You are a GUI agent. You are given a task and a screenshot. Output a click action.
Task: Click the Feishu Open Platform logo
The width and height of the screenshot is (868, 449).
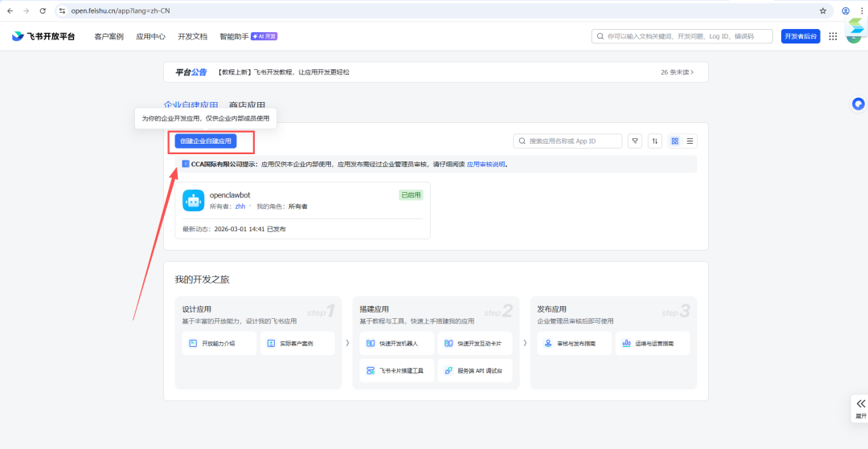[x=43, y=36]
